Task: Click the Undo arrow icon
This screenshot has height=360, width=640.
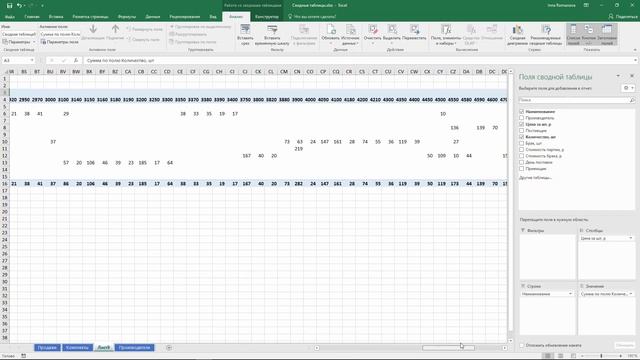Action: pos(19,5)
